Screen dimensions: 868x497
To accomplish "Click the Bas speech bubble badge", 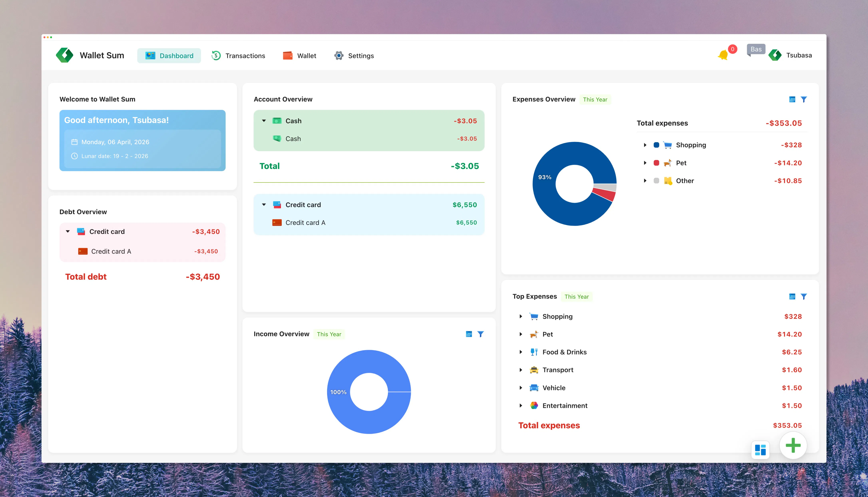I will click(756, 50).
